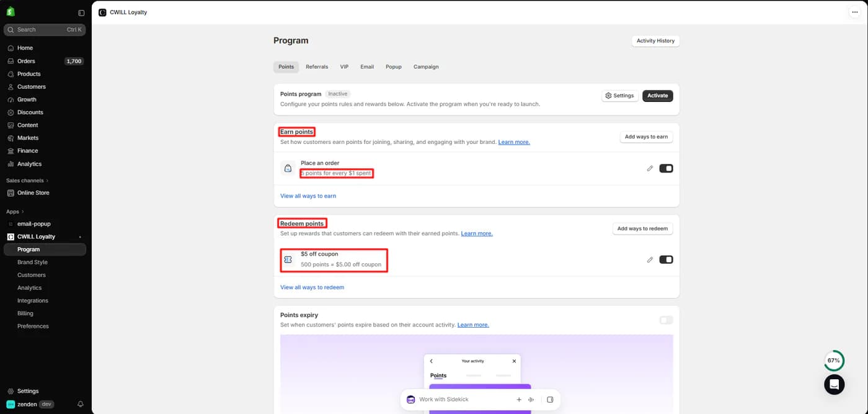Click the Activate button
This screenshot has width=868, height=414.
[x=658, y=96]
